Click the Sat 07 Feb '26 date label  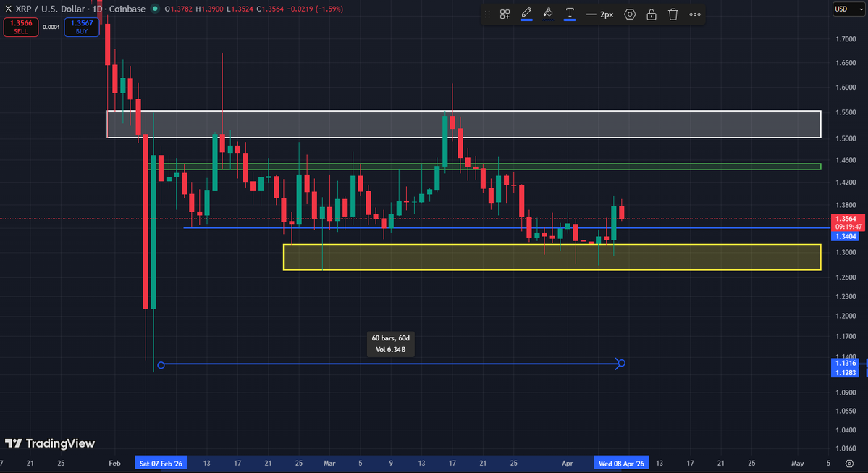(161, 463)
